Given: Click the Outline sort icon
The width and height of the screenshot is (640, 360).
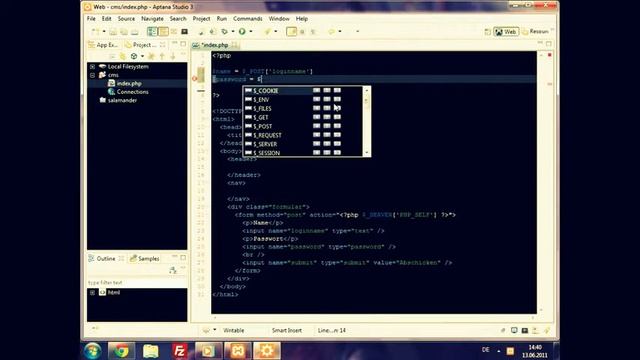Looking at the screenshot, I should coord(173,270).
